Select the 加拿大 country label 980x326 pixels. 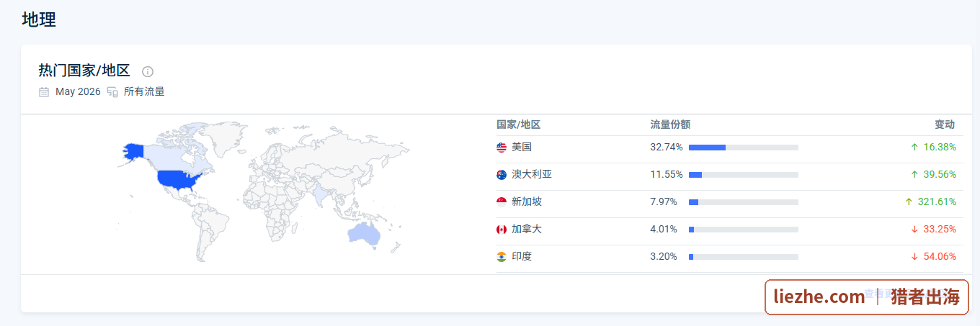click(527, 229)
